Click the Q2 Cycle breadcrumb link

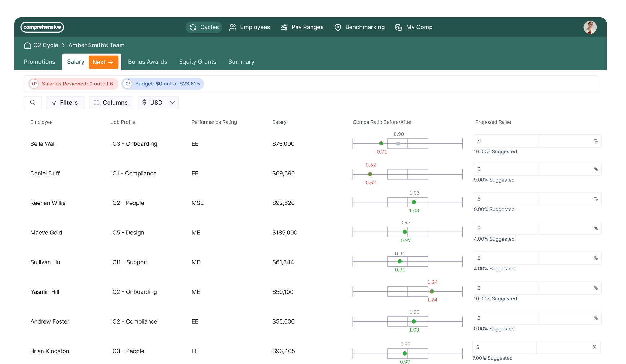tap(46, 45)
